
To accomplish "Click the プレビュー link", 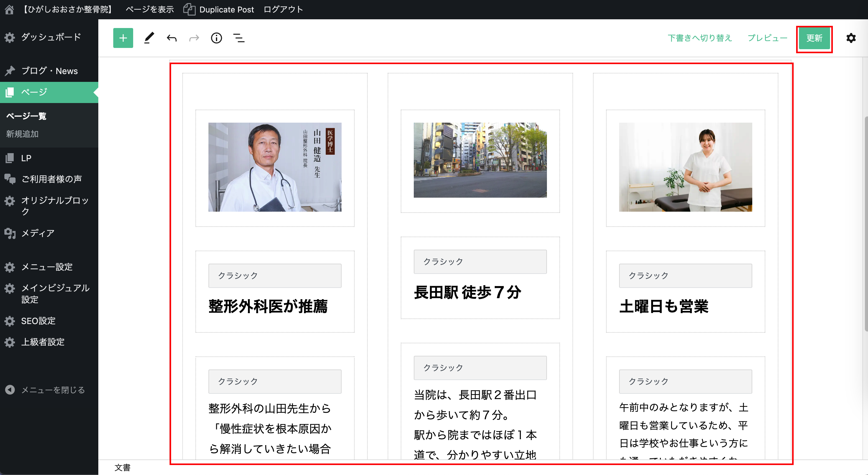I will (x=767, y=38).
